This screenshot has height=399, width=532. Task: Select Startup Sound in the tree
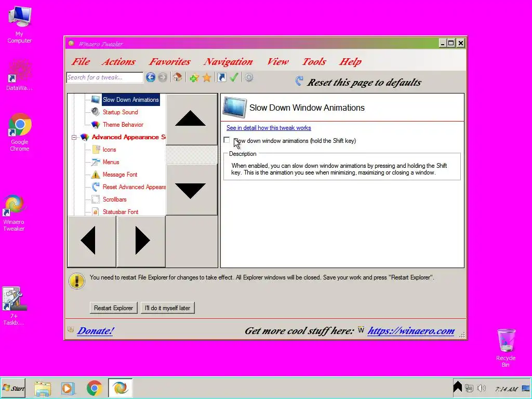pos(120,112)
